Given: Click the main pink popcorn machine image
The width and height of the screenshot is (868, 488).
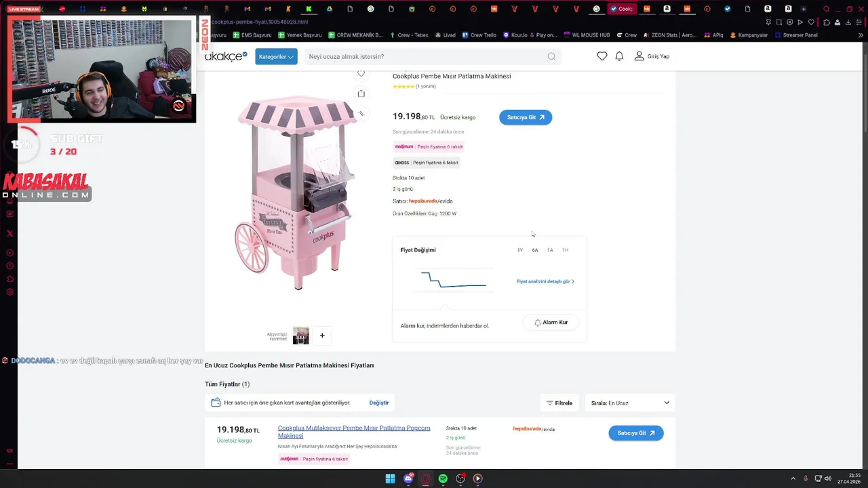Looking at the screenshot, I should pyautogui.click(x=295, y=193).
